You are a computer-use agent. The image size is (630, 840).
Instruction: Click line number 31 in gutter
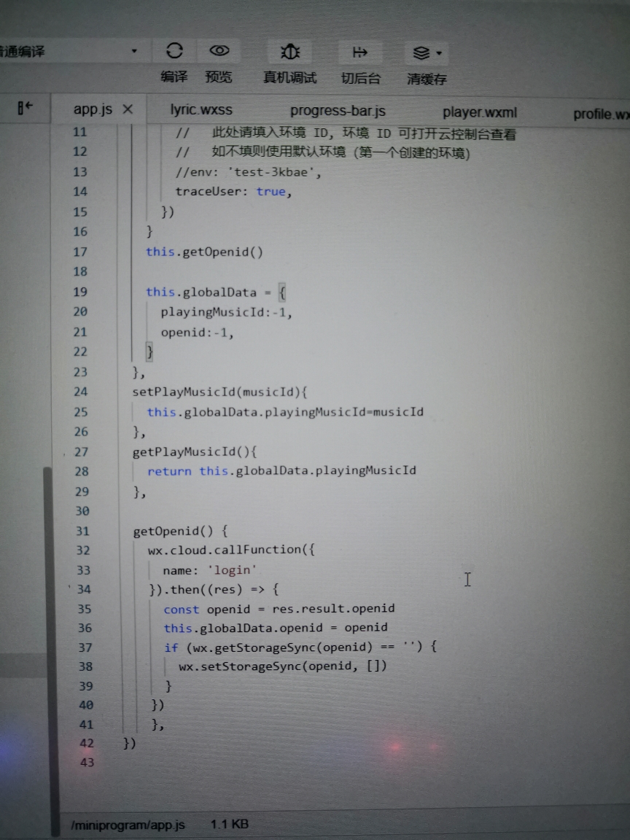(82, 531)
